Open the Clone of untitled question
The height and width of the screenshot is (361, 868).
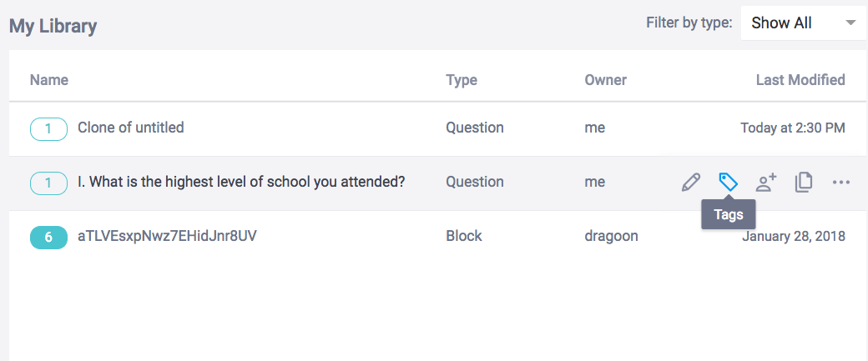(131, 128)
